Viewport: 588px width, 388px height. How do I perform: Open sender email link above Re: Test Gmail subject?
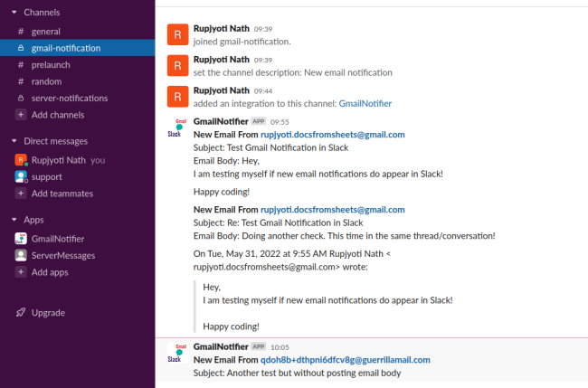(333, 210)
